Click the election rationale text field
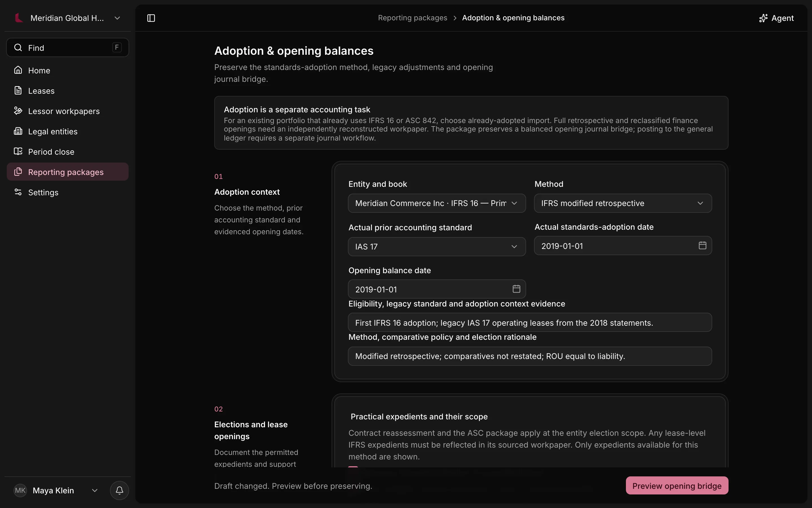 (530, 356)
